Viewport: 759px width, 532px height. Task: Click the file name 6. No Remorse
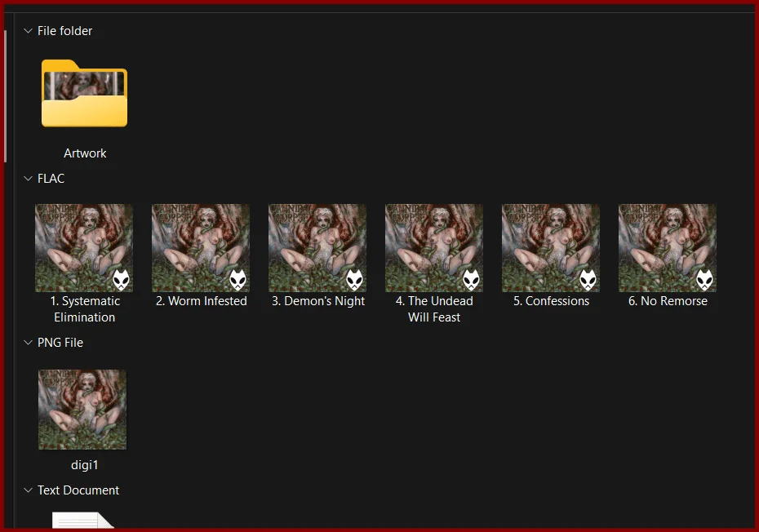click(668, 301)
